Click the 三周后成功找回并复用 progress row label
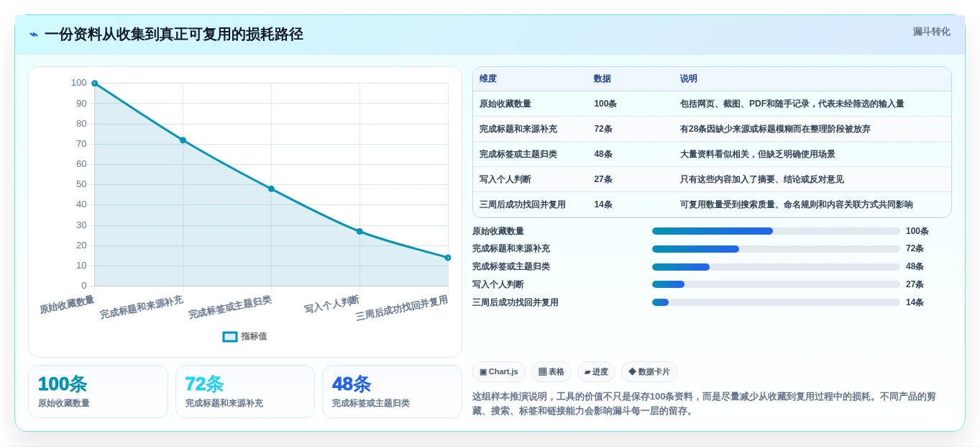This screenshot has width=980, height=447. tap(516, 302)
